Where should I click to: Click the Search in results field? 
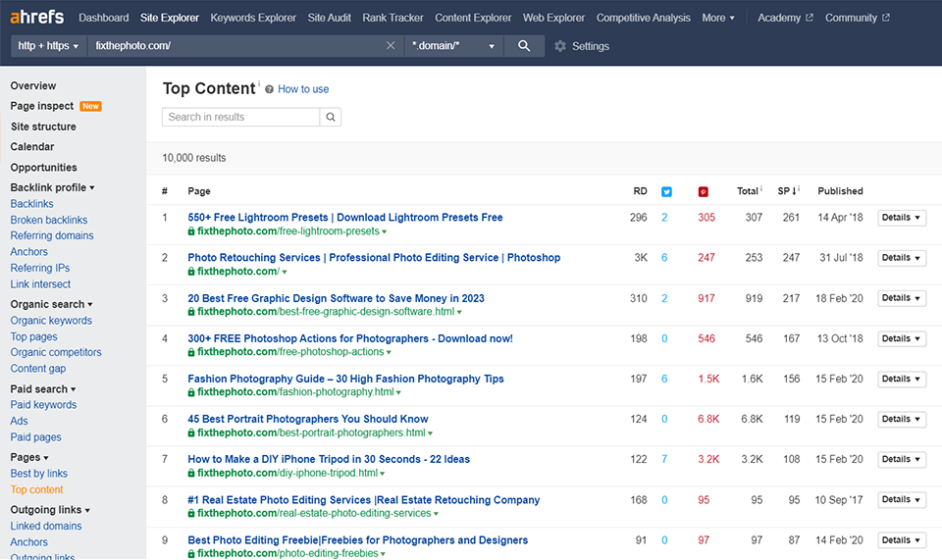[241, 117]
